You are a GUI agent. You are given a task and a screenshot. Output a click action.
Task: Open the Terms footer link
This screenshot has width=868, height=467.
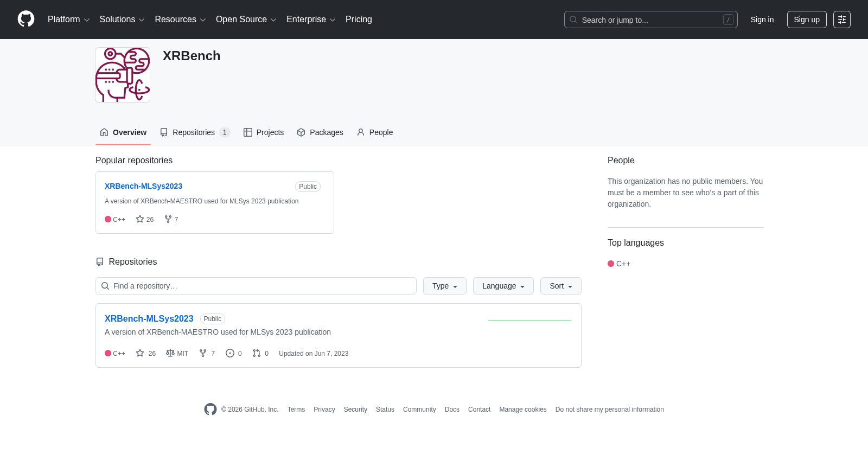(296, 410)
